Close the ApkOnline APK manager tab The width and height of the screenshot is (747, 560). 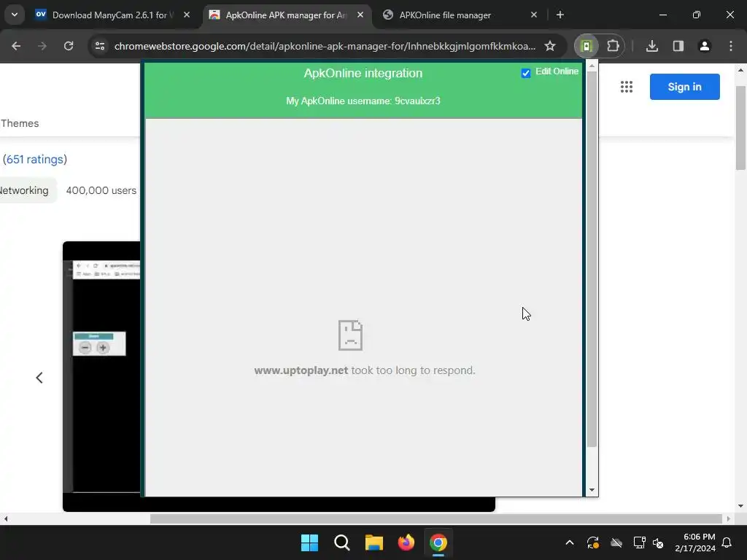pyautogui.click(x=360, y=15)
